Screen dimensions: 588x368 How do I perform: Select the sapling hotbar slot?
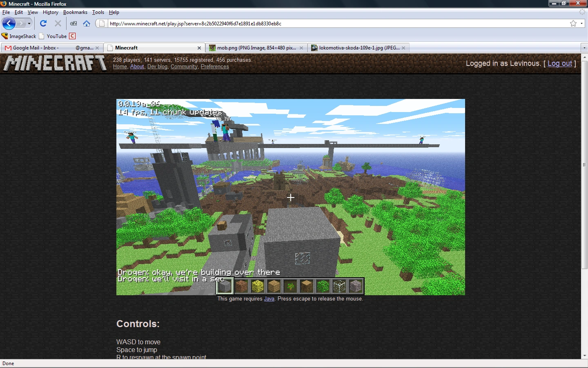[290, 286]
